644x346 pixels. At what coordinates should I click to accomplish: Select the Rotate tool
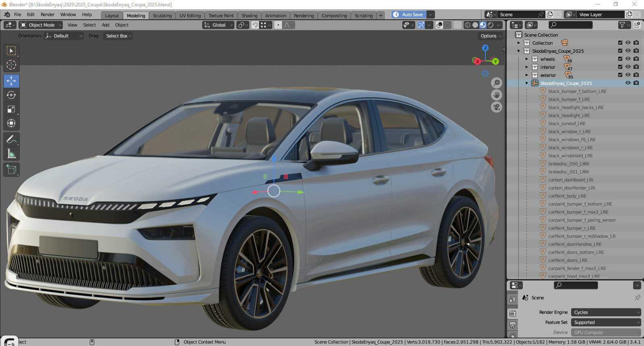point(11,95)
